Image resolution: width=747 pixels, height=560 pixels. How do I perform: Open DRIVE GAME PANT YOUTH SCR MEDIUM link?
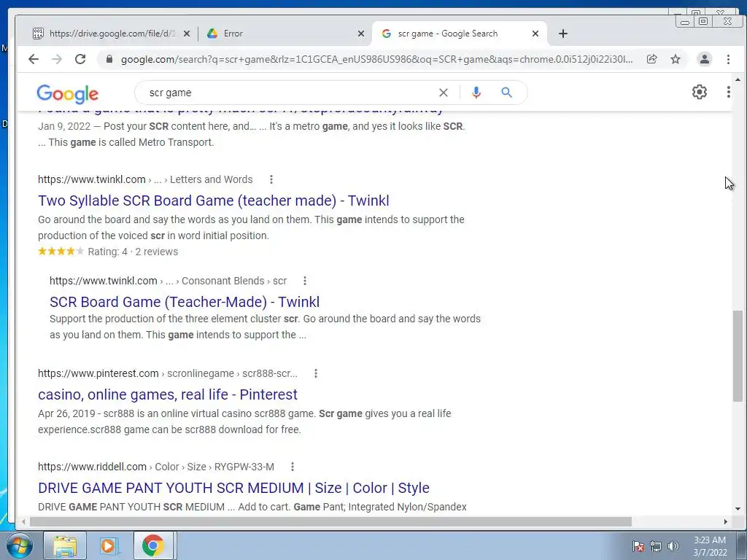pos(233,488)
